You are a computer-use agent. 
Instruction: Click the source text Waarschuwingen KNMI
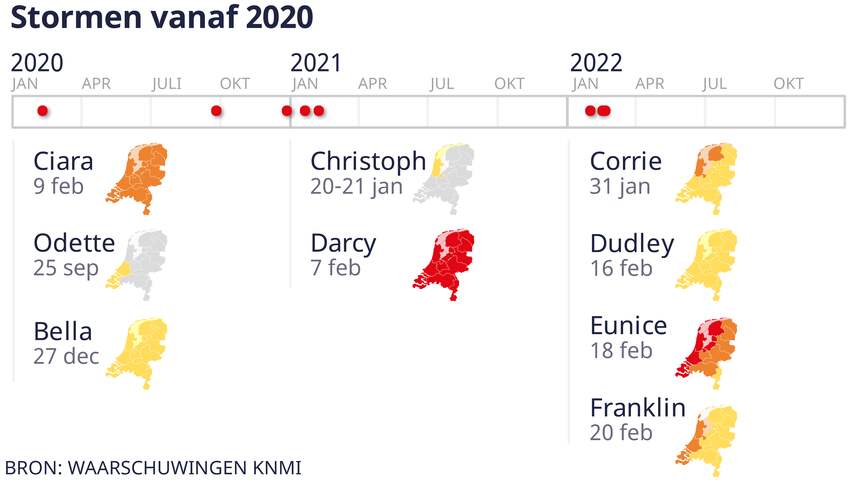pyautogui.click(x=185, y=468)
